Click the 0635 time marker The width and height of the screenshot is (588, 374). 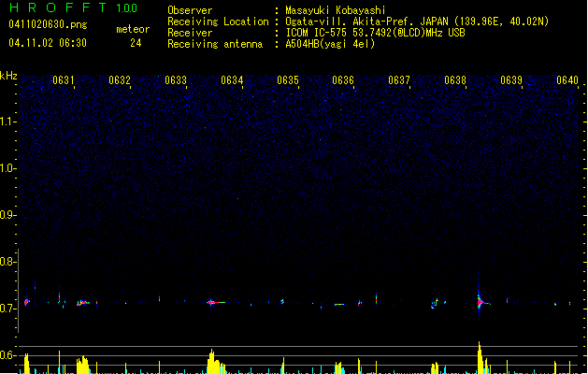(288, 80)
